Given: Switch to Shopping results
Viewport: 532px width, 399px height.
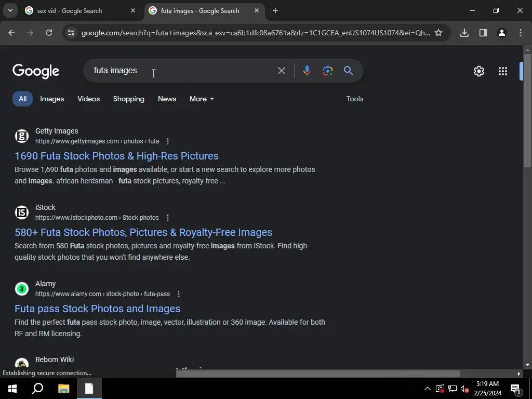Looking at the screenshot, I should (129, 99).
